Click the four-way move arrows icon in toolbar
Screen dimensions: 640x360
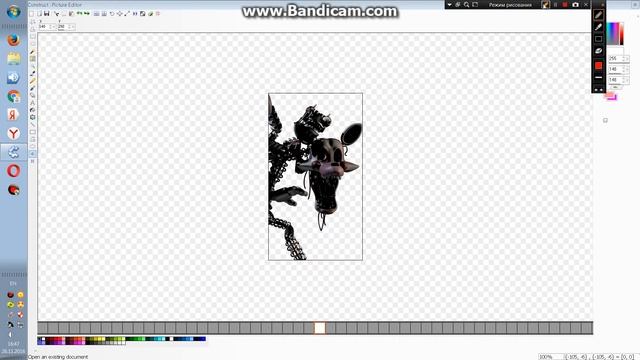[x=120, y=14]
